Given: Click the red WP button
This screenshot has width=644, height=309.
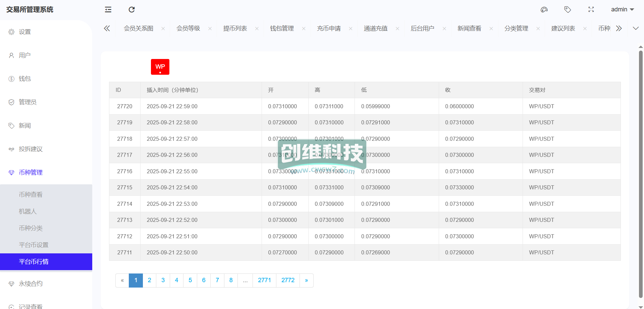Looking at the screenshot, I should tap(160, 67).
